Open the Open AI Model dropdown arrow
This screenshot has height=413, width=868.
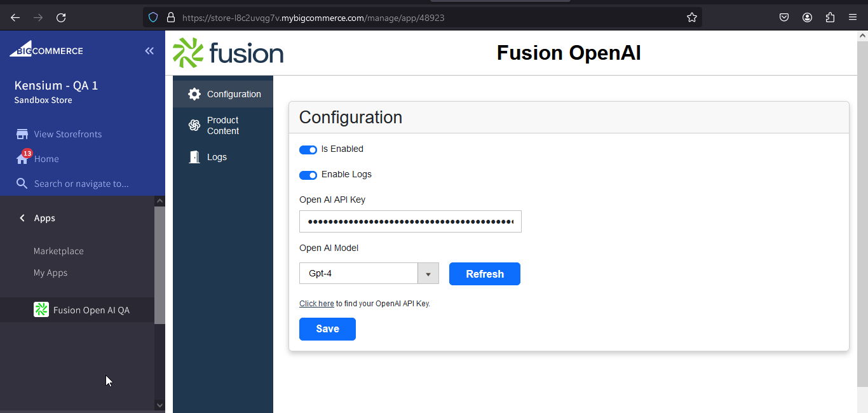428,274
